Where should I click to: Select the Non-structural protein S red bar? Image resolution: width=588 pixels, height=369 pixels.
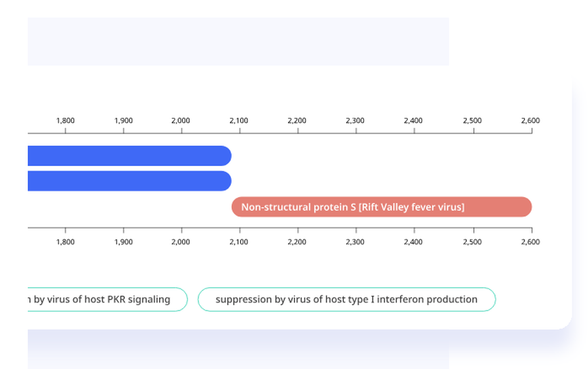point(382,207)
